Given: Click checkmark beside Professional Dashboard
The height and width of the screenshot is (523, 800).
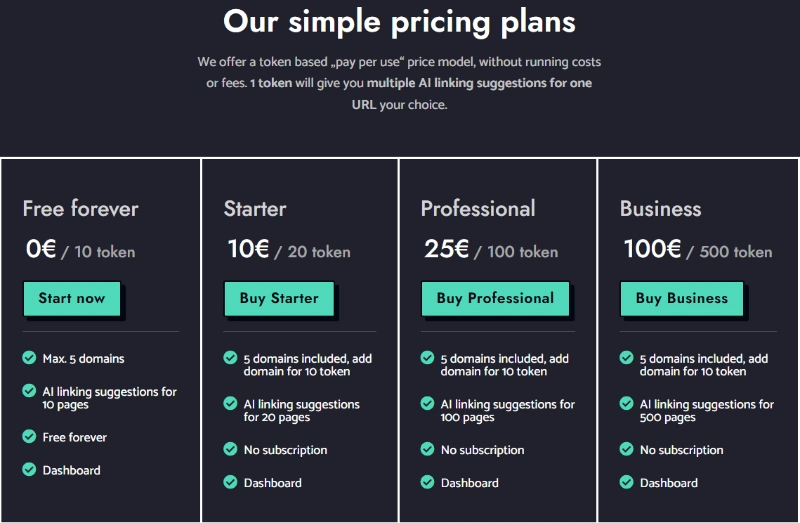Looking at the screenshot, I should pyautogui.click(x=427, y=482).
